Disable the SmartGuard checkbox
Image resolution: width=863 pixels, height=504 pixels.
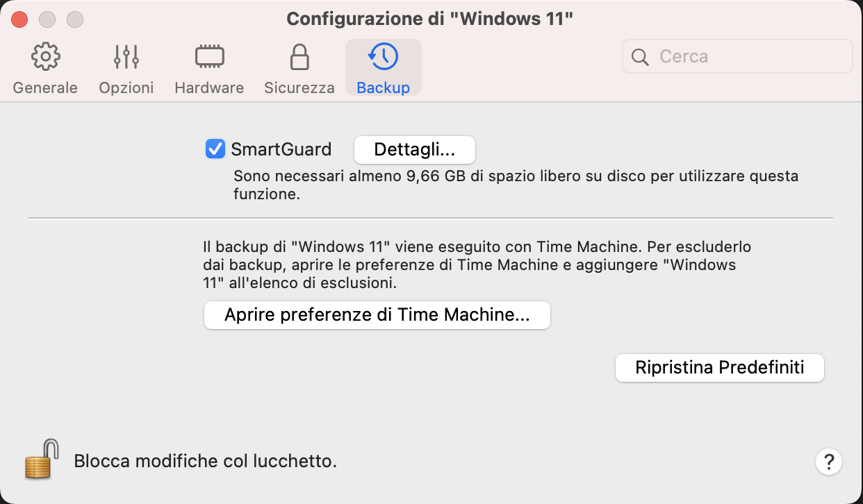[215, 149]
